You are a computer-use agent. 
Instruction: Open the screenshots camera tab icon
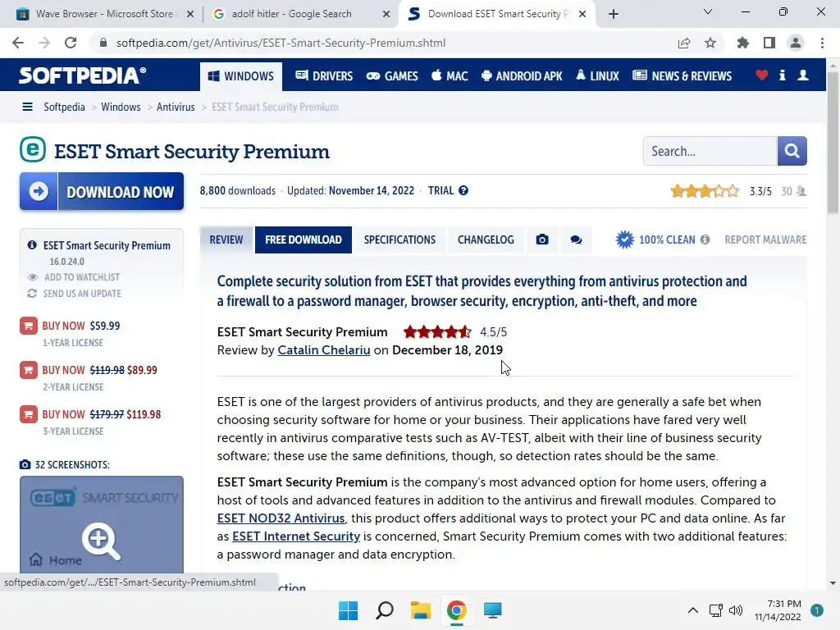[x=542, y=240]
